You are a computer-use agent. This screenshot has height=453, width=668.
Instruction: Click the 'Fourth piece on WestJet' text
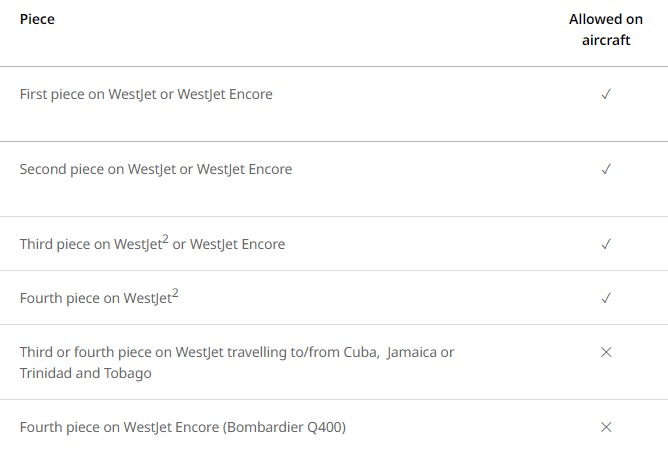[x=95, y=298]
